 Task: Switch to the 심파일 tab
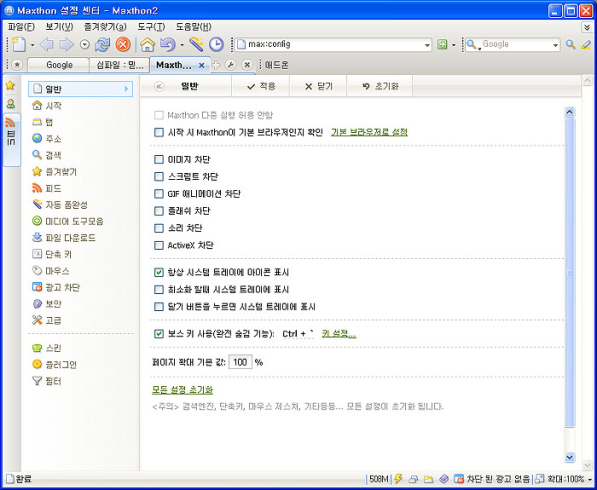pos(119,65)
